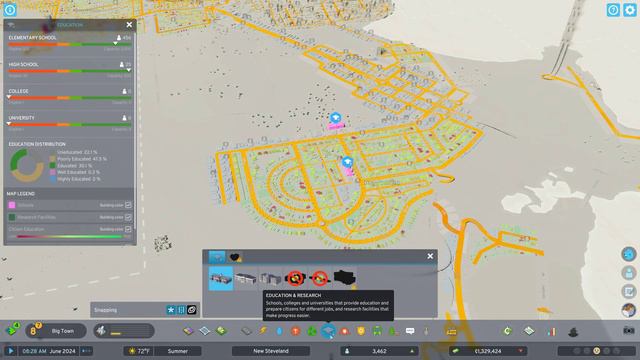The width and height of the screenshot is (640, 360).
Task: Select the High School building thumbnail
Action: click(246, 278)
